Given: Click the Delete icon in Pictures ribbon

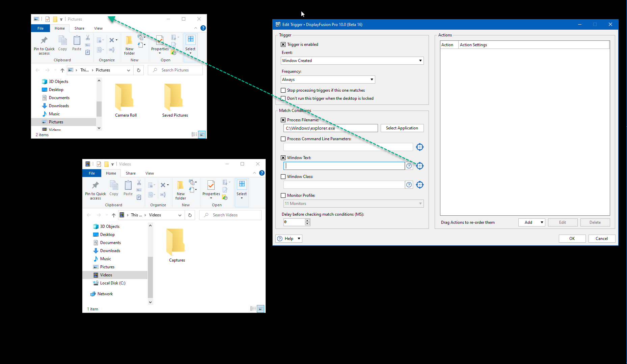Looking at the screenshot, I should point(112,40).
